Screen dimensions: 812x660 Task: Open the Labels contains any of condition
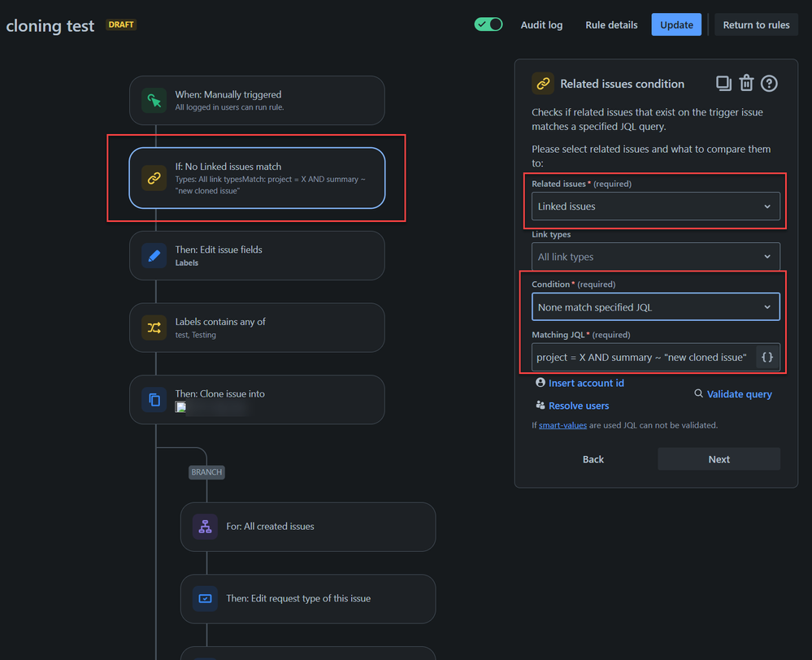[x=257, y=328]
